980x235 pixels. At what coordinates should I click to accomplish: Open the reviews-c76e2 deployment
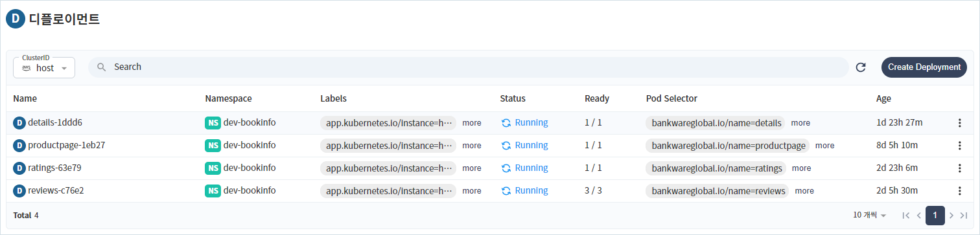[56, 190]
